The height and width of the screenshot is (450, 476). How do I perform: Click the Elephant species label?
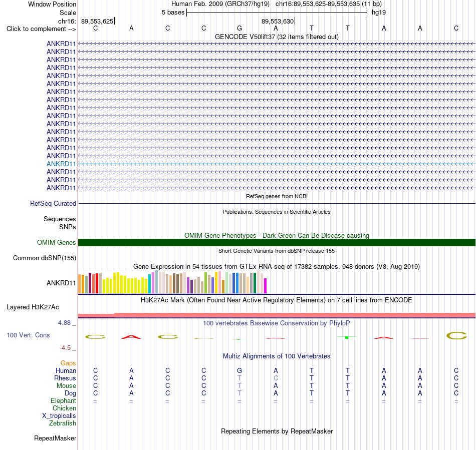pyautogui.click(x=63, y=400)
